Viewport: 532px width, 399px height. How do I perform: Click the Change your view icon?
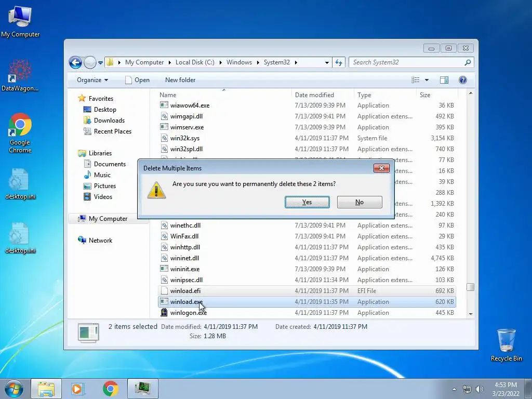(x=415, y=80)
